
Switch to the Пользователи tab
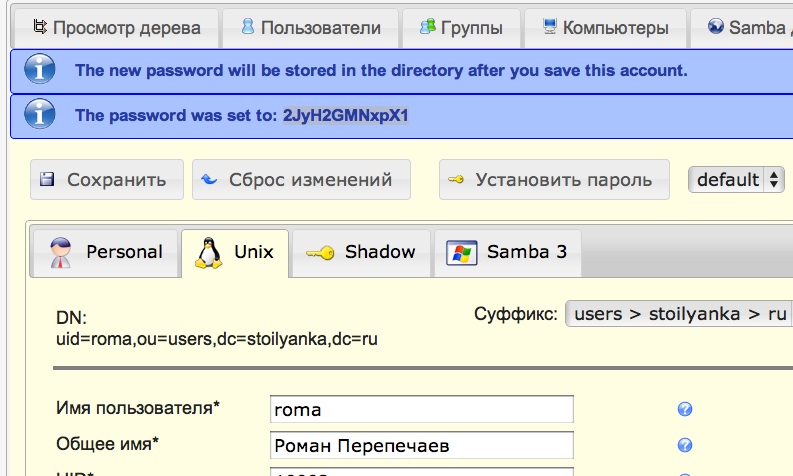(x=310, y=27)
